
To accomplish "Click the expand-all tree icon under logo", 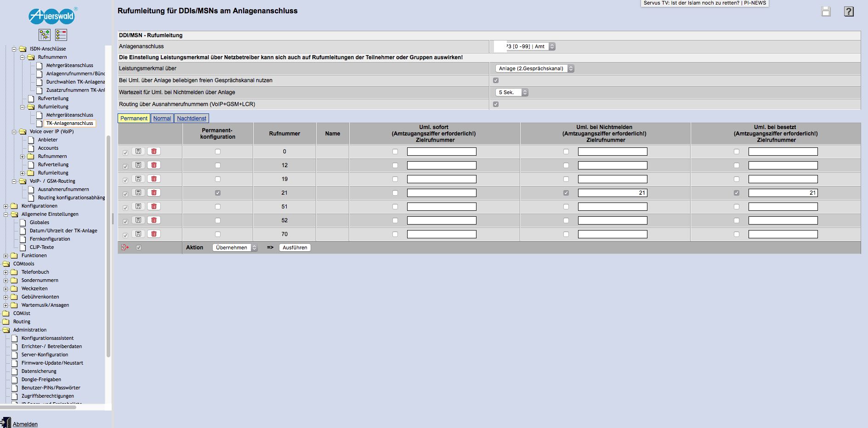I will (x=45, y=34).
